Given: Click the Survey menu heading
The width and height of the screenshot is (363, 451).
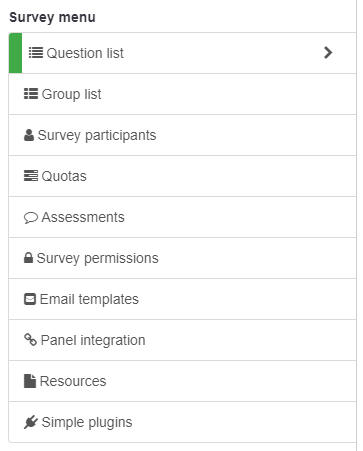Looking at the screenshot, I should click(x=52, y=17).
